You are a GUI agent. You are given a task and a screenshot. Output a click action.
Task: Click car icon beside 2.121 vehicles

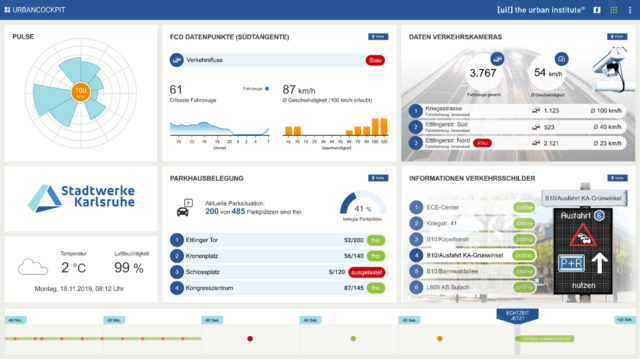point(536,143)
